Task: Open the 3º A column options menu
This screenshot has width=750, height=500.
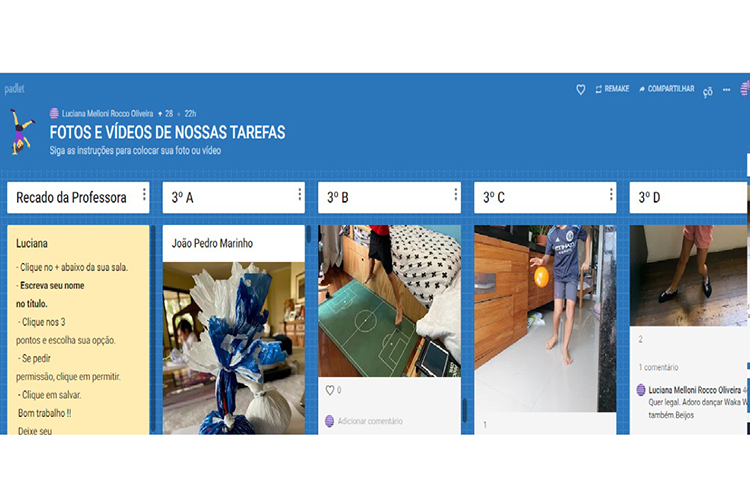Action: [x=299, y=194]
